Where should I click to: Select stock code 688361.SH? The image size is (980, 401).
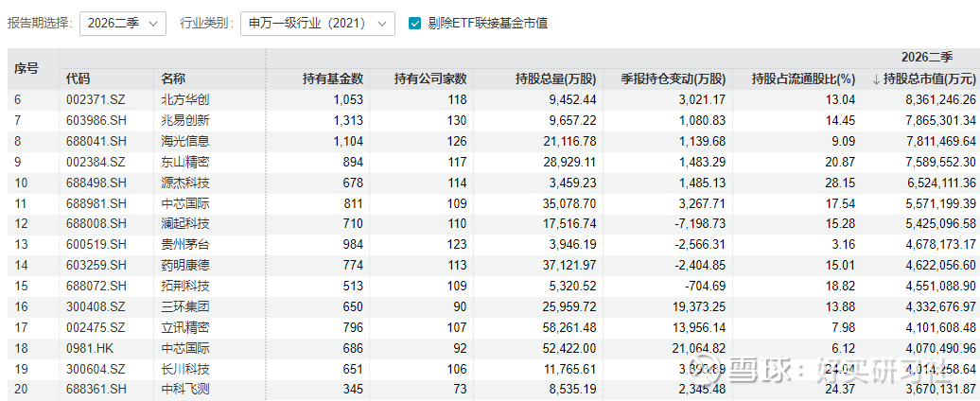coord(96,390)
